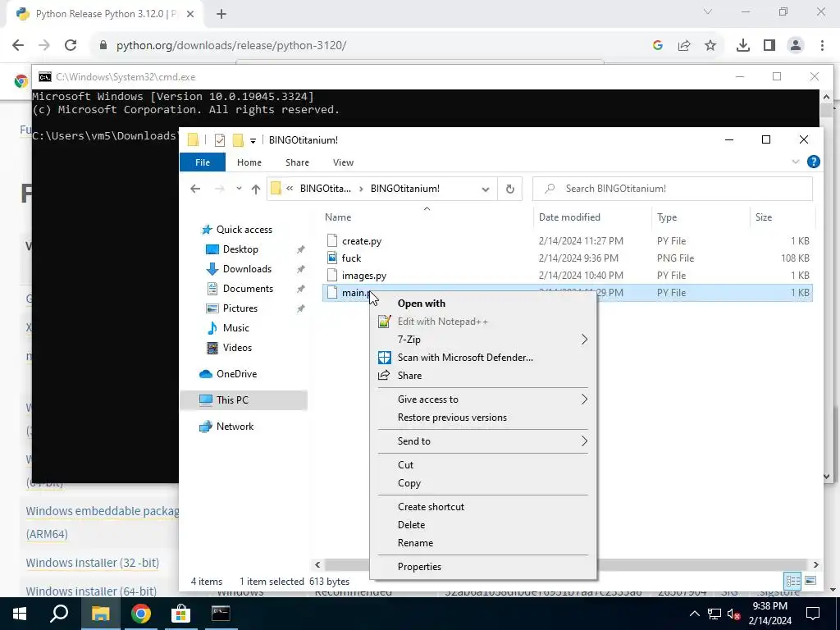This screenshot has height=630, width=840.
Task: Close the Python Release tab
Action: [190, 15]
